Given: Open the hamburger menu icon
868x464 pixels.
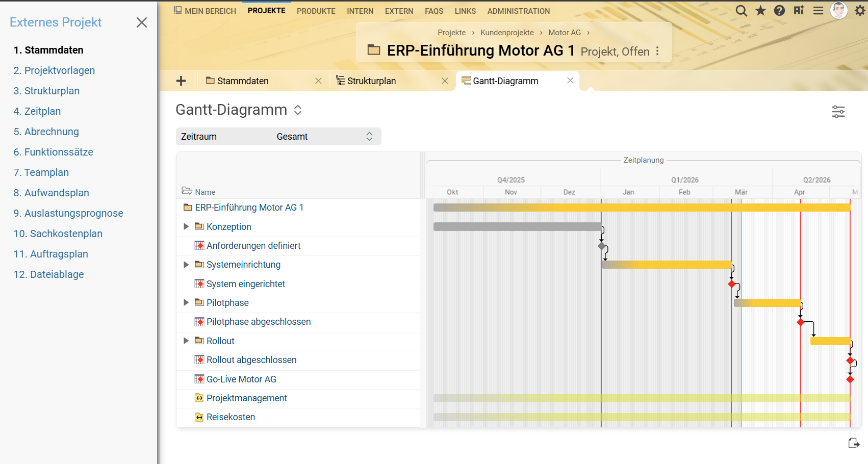Looking at the screenshot, I should tap(818, 11).
